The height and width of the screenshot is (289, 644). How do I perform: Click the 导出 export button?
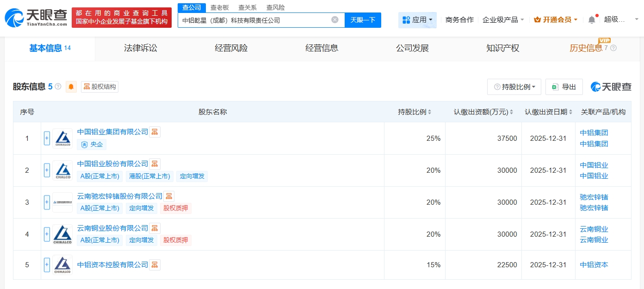click(564, 87)
